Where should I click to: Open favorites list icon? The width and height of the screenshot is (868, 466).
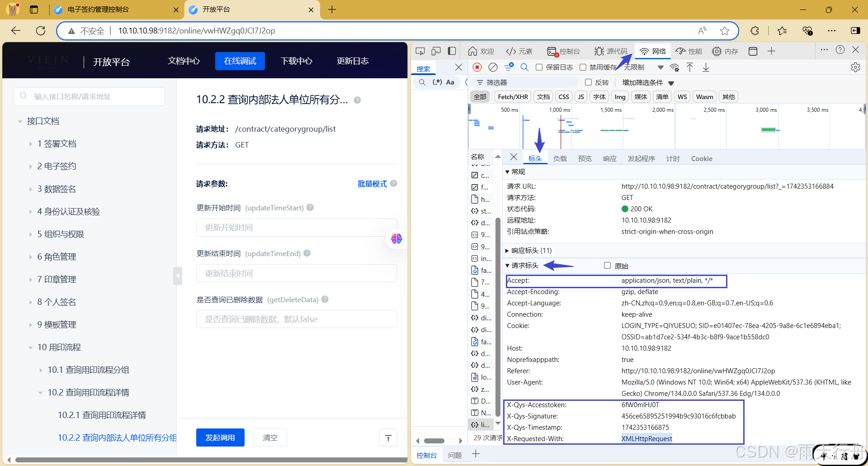point(782,31)
